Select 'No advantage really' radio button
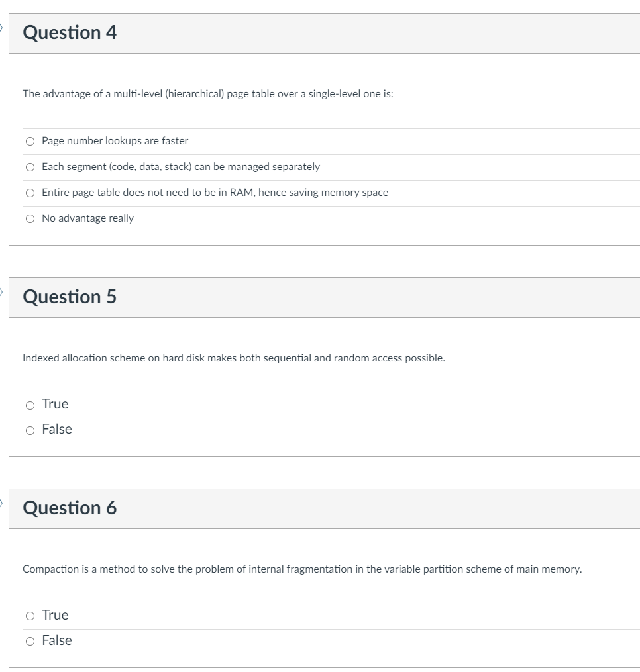The width and height of the screenshot is (640, 672). 30,219
